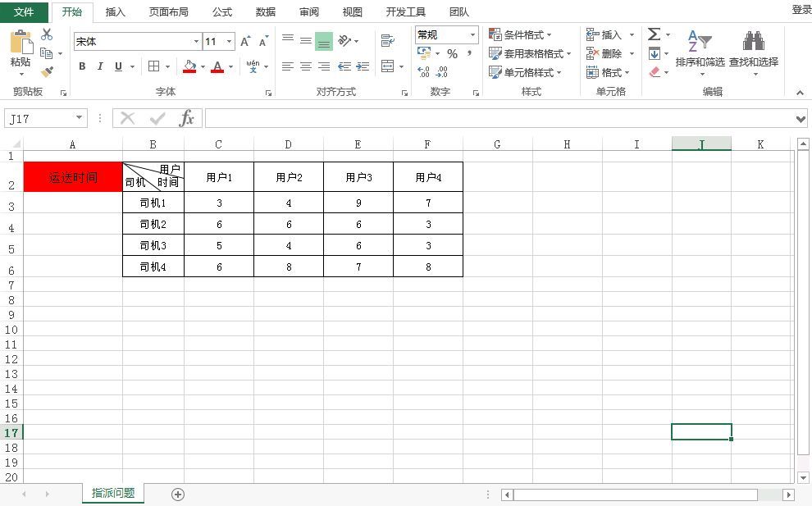Screen dimensions: 812x506
Task: Click Format cells (格式) button
Action: (608, 72)
